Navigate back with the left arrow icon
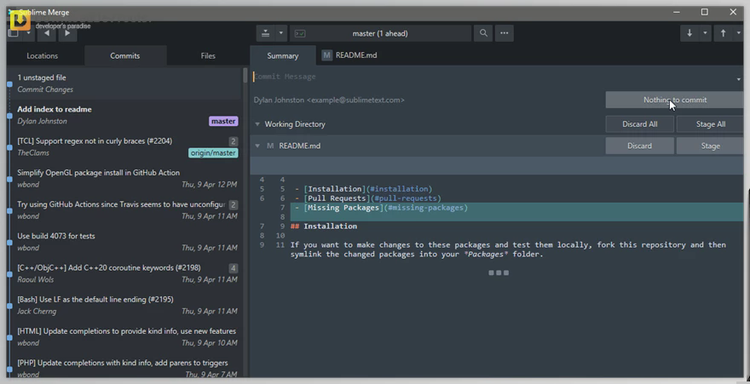This screenshot has width=750, height=384. pyautogui.click(x=46, y=33)
